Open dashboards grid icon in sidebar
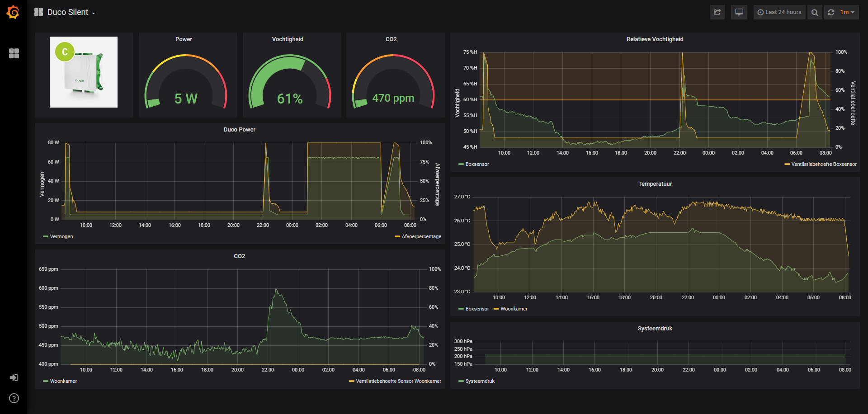Screen dimensions: 868x414 (14, 53)
